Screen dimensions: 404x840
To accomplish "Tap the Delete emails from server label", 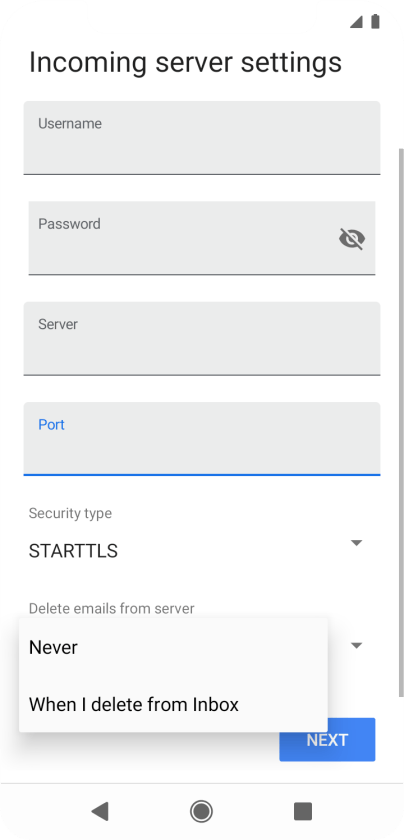I will coord(111,609).
